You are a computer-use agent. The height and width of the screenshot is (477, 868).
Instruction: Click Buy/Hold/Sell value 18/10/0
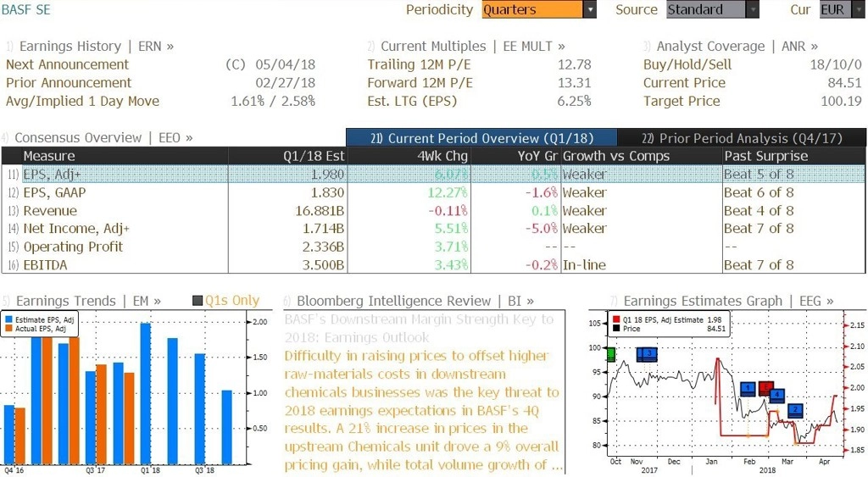point(836,64)
